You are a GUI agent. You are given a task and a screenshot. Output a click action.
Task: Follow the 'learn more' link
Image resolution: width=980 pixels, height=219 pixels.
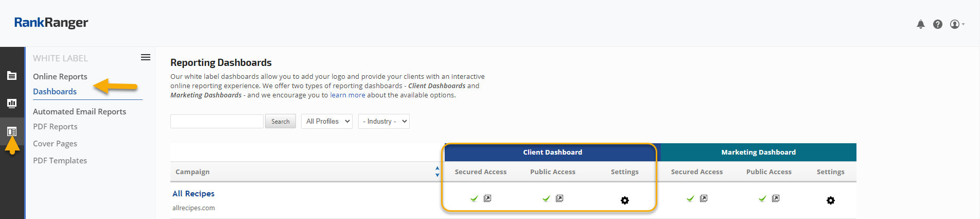click(347, 95)
